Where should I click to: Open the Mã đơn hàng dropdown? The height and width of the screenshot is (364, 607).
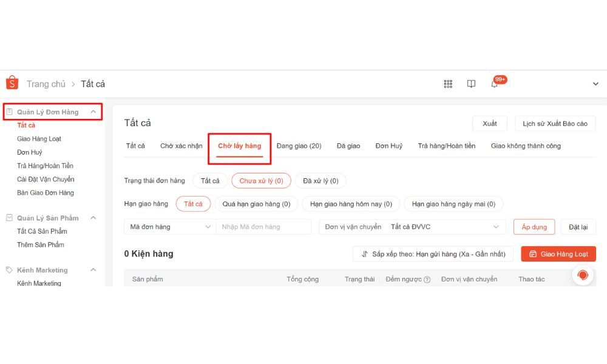170,227
